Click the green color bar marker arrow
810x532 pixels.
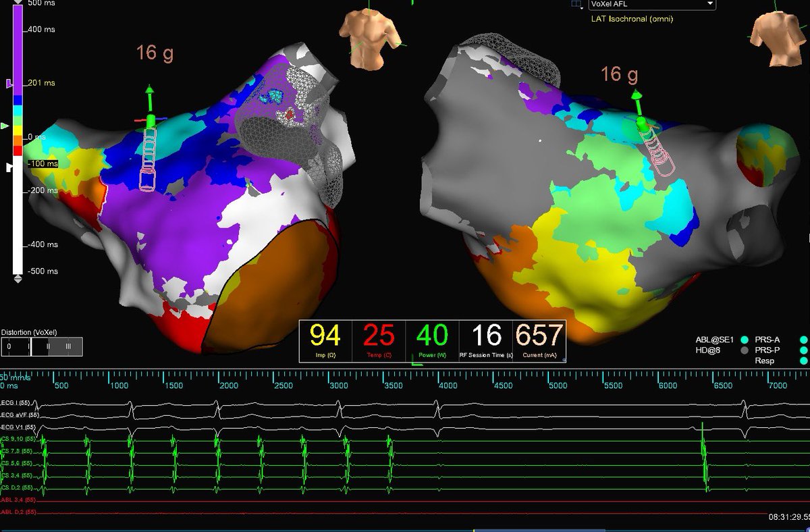coord(6,126)
